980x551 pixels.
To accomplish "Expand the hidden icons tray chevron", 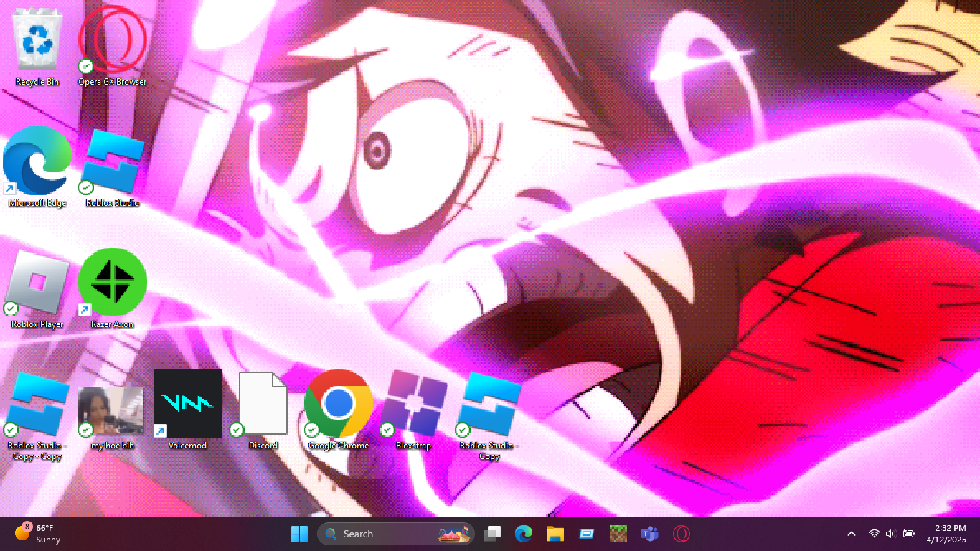I will tap(852, 534).
